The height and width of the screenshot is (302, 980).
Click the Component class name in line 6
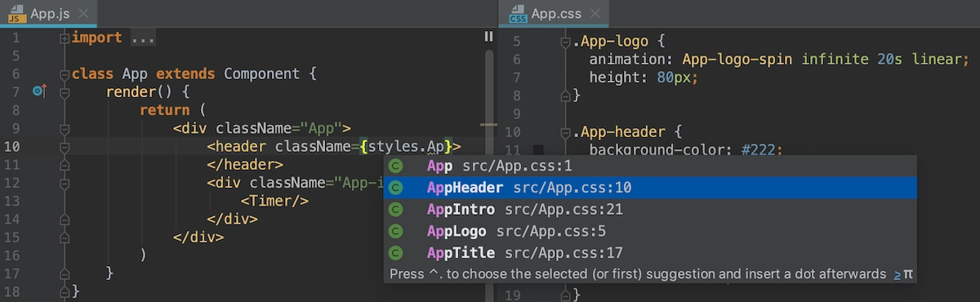[x=262, y=74]
